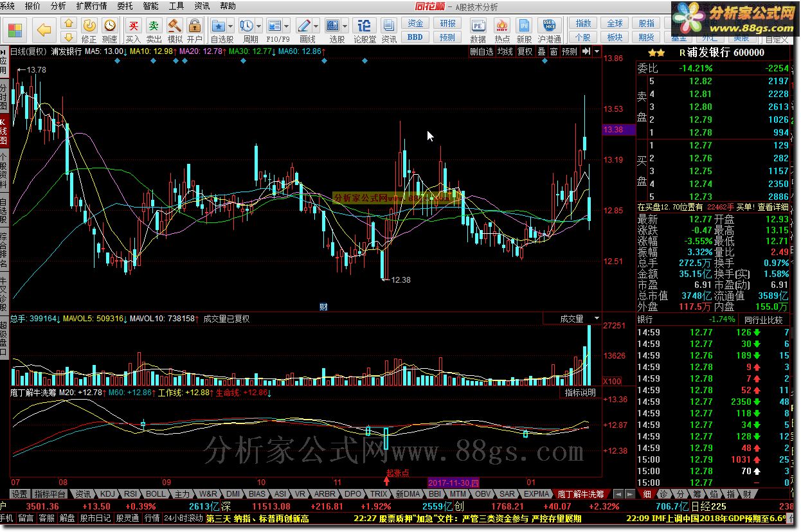Open the 智能 menu
Screen dimensions: 801x532
click(x=150, y=6)
